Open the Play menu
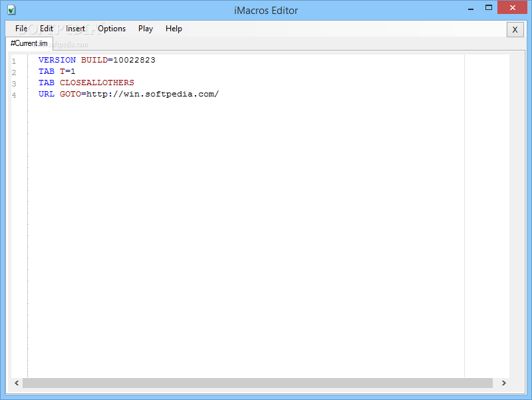This screenshot has height=400, width=532. [x=146, y=29]
